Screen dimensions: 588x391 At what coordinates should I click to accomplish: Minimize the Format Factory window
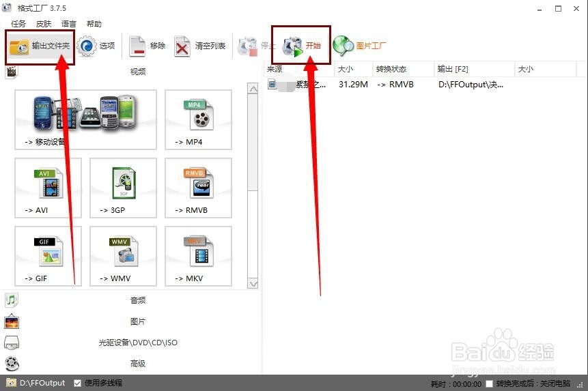(x=540, y=9)
